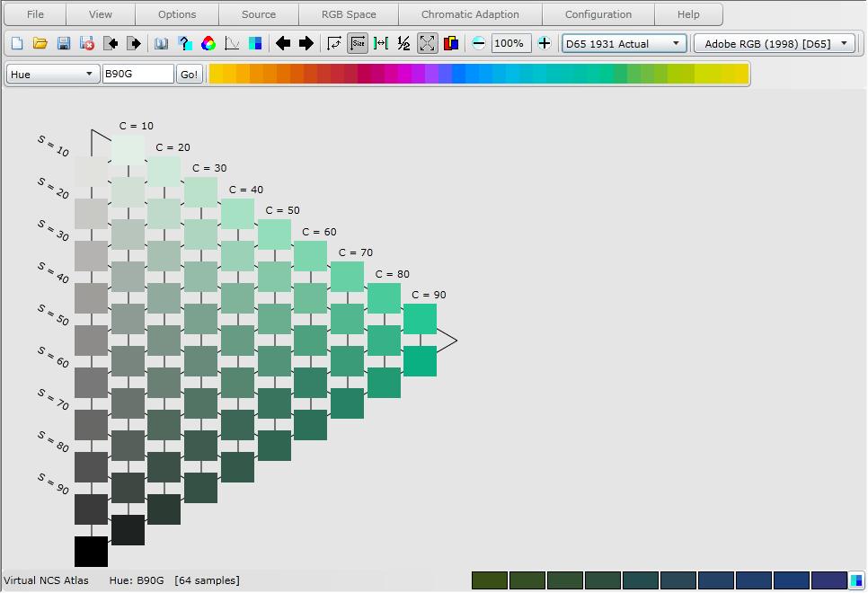Click the C = 40 column label
The image size is (868, 593).
coord(246,190)
